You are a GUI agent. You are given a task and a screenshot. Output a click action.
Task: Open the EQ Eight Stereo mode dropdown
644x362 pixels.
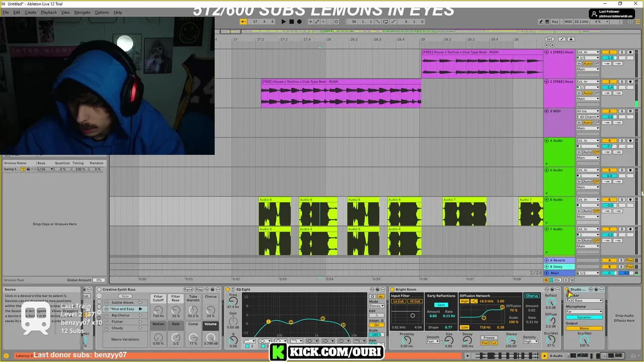376,306
